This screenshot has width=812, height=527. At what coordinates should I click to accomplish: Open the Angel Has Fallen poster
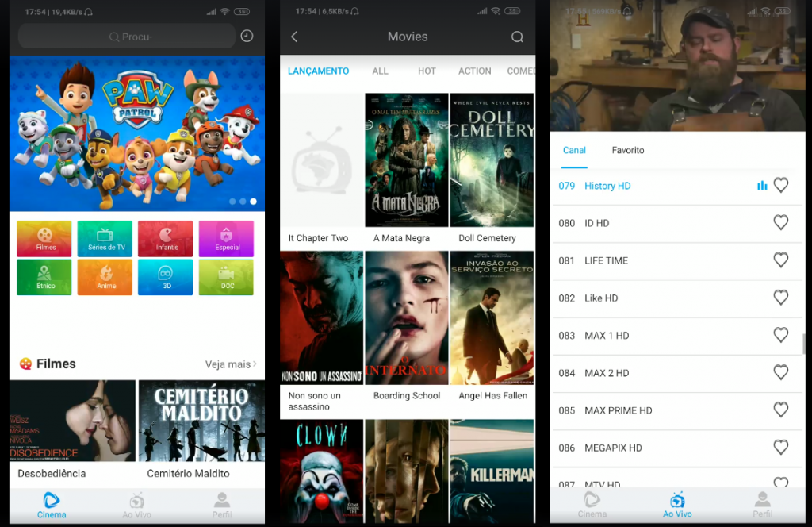click(492, 317)
